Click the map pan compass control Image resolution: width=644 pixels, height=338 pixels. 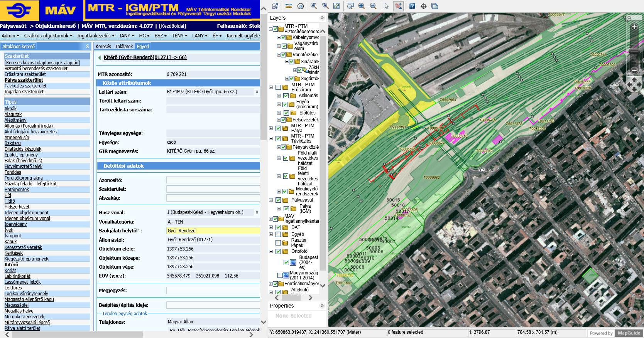point(634,84)
